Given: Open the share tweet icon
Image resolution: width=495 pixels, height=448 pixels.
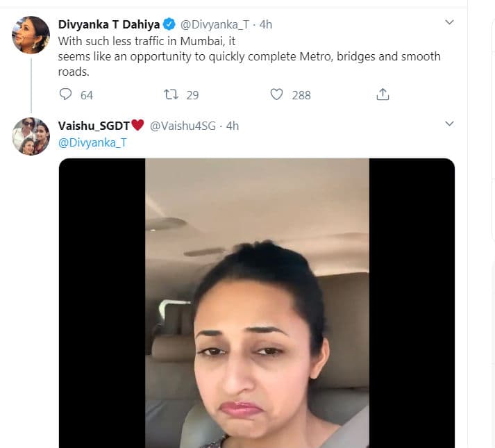Looking at the screenshot, I should coord(383,94).
